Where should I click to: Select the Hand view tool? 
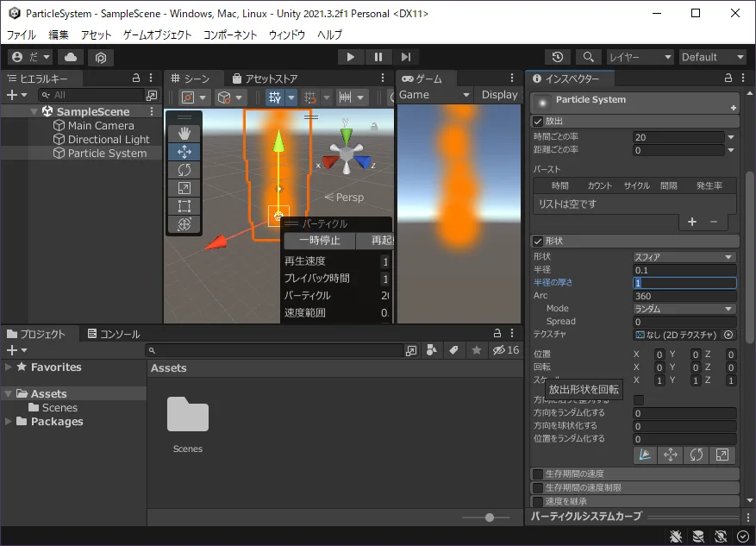coord(184,133)
